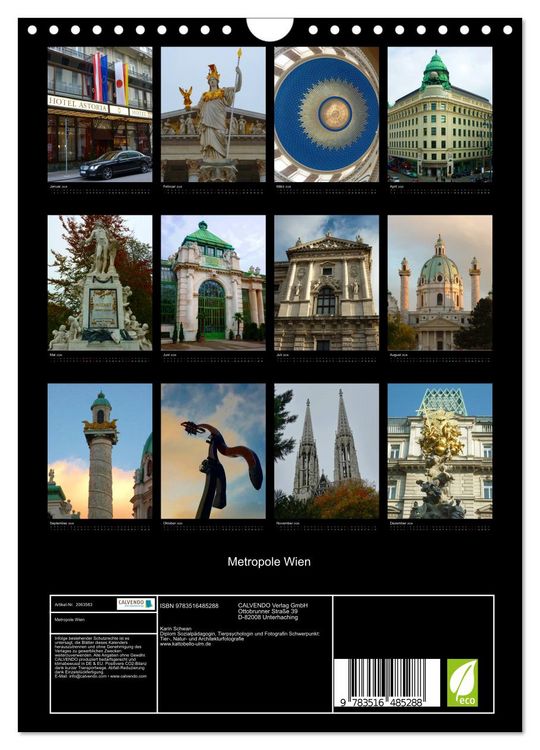Click the 'D-82008 Unterhaching' text
Screen dimensions: 540x750
click(268, 617)
